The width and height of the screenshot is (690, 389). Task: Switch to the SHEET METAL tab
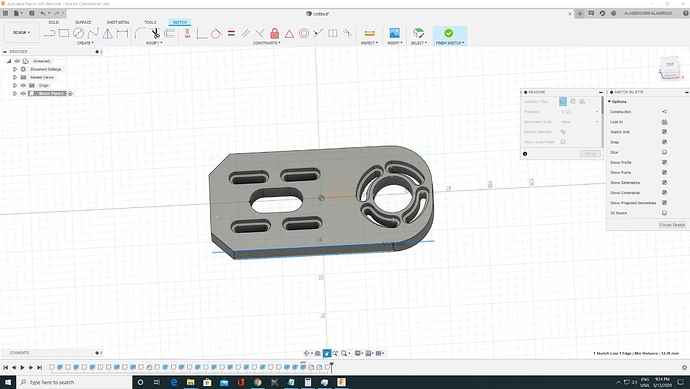[x=118, y=22]
